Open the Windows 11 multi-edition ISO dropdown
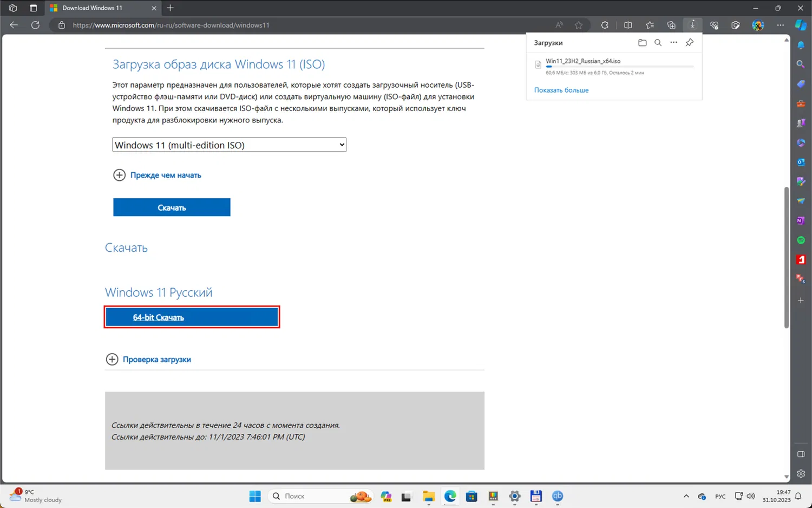 click(229, 145)
